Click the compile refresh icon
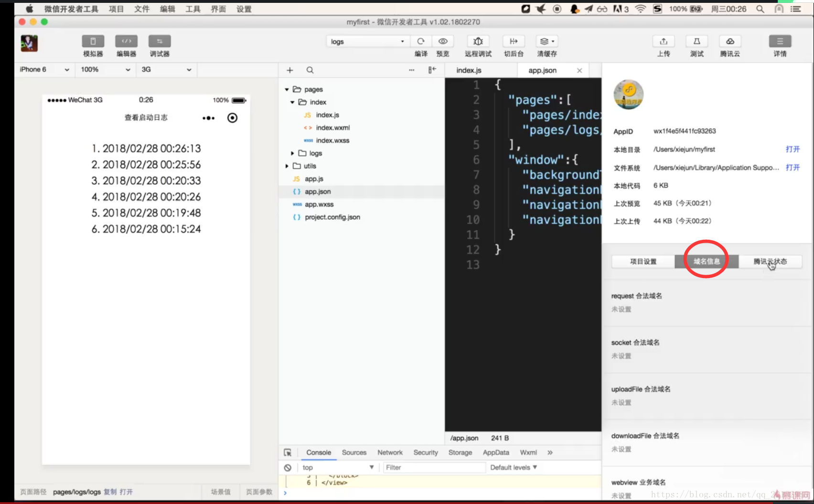The width and height of the screenshot is (814, 504). tap(421, 42)
